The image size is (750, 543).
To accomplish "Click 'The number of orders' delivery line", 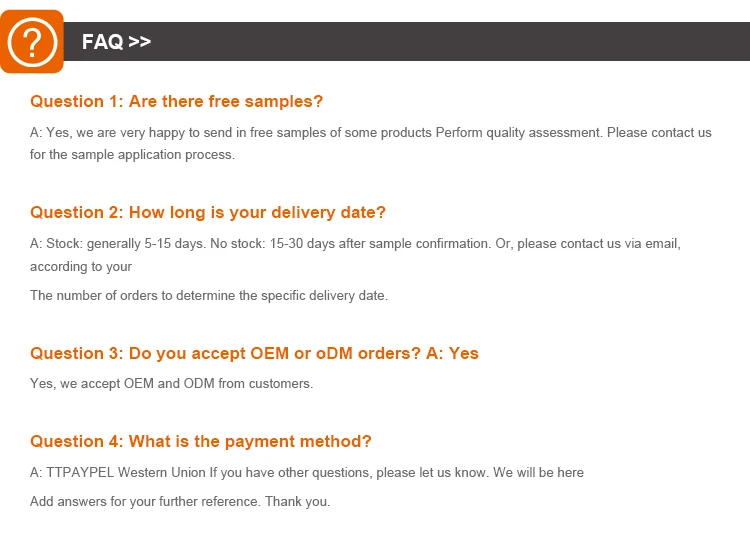I will [x=208, y=295].
